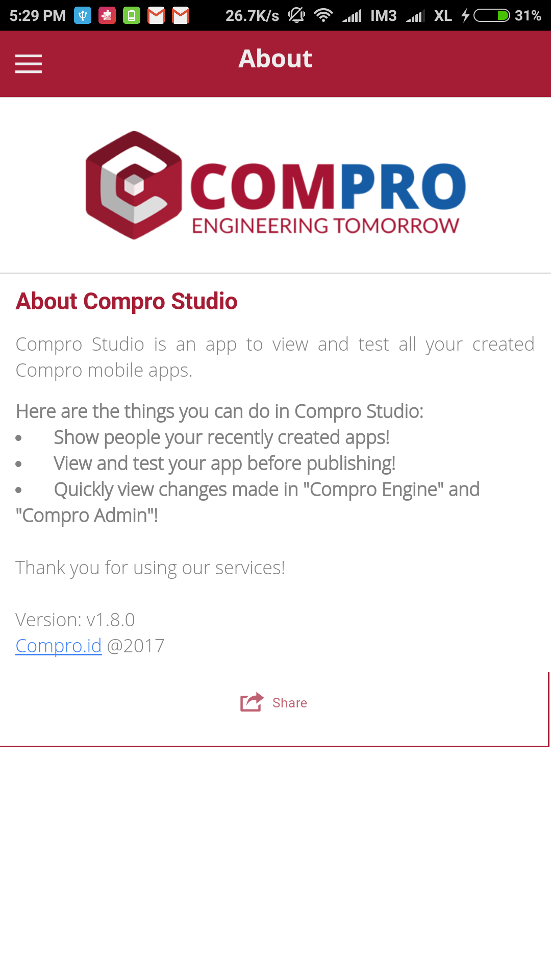
Task: Tap the 5:29 PM clock
Action: [38, 16]
